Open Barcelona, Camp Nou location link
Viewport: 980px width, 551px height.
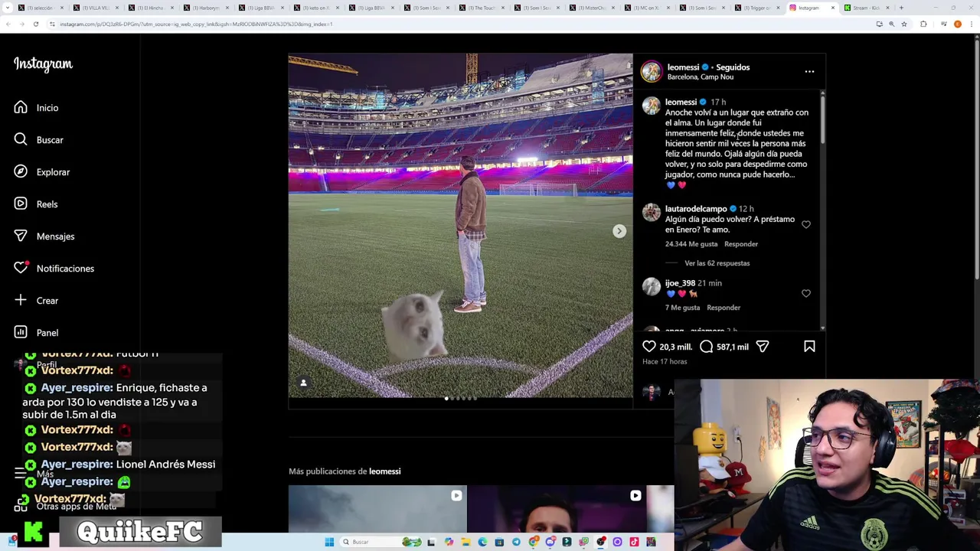tap(700, 77)
